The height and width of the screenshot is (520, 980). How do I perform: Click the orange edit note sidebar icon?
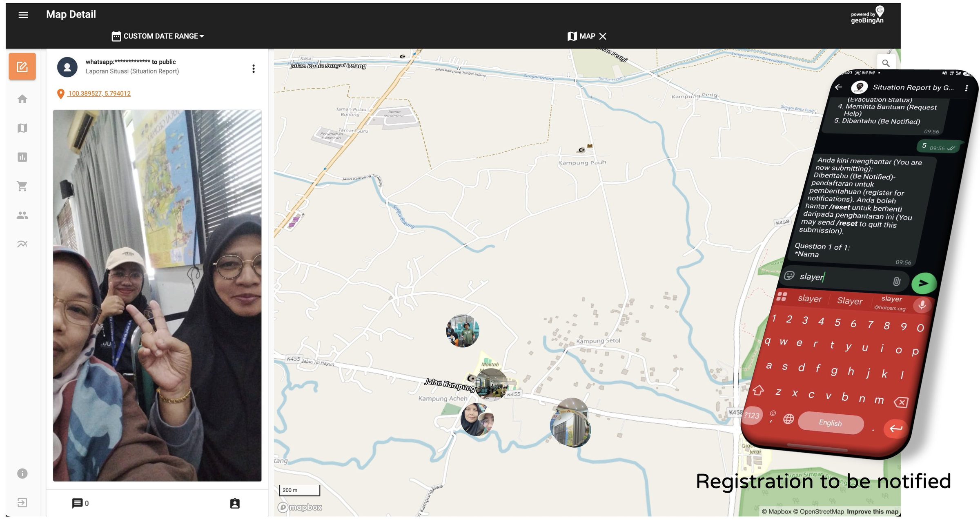tap(22, 67)
